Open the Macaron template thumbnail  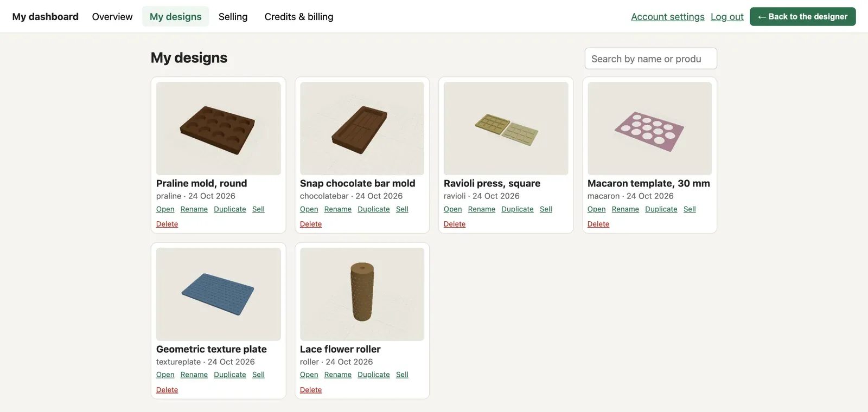pyautogui.click(x=649, y=128)
